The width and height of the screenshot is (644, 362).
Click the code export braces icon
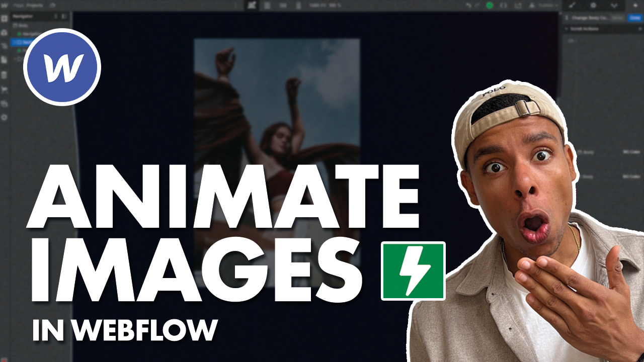pos(504,5)
